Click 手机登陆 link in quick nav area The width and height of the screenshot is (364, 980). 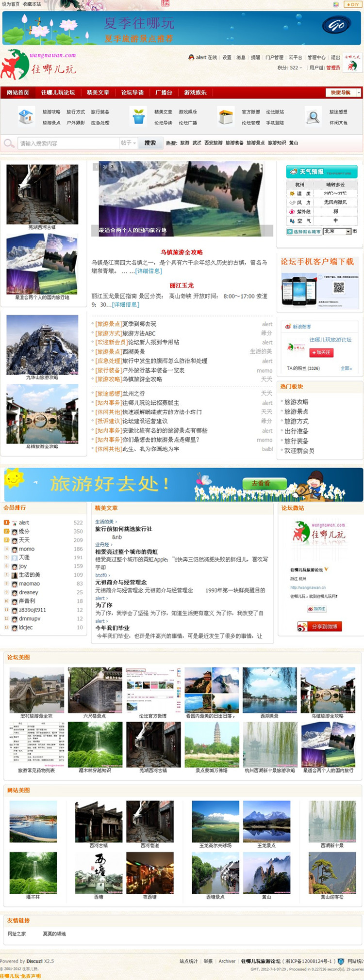(275, 123)
